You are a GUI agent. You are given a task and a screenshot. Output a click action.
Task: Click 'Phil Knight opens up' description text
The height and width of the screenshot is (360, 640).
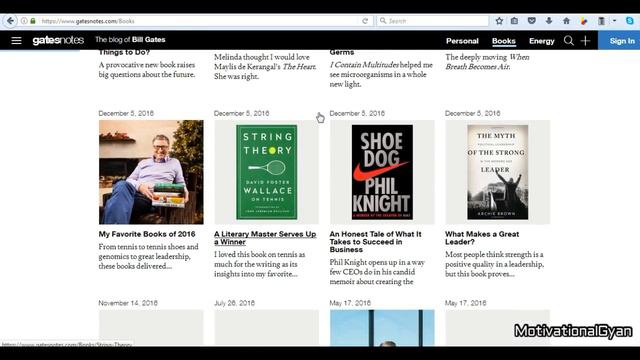click(377, 272)
